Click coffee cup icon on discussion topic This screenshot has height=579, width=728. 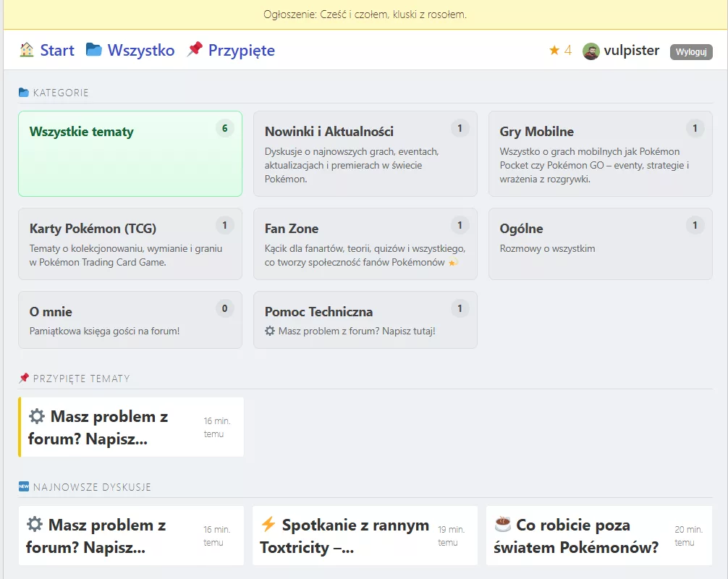pyautogui.click(x=502, y=525)
